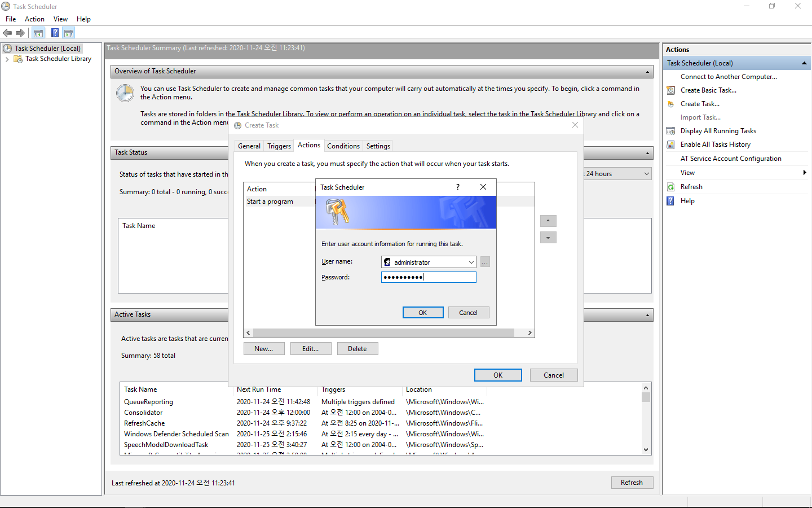Click the Location column header
This screenshot has width=812, height=508.
tap(445, 389)
